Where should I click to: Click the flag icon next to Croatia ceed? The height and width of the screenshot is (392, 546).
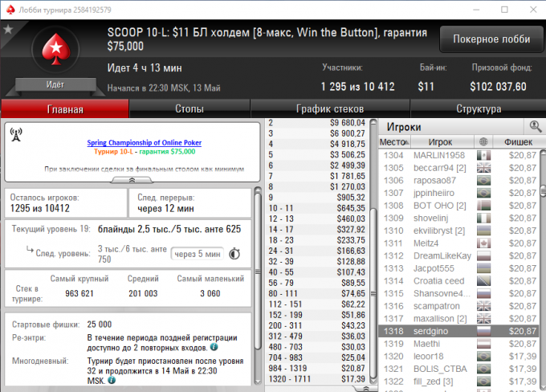click(x=483, y=281)
